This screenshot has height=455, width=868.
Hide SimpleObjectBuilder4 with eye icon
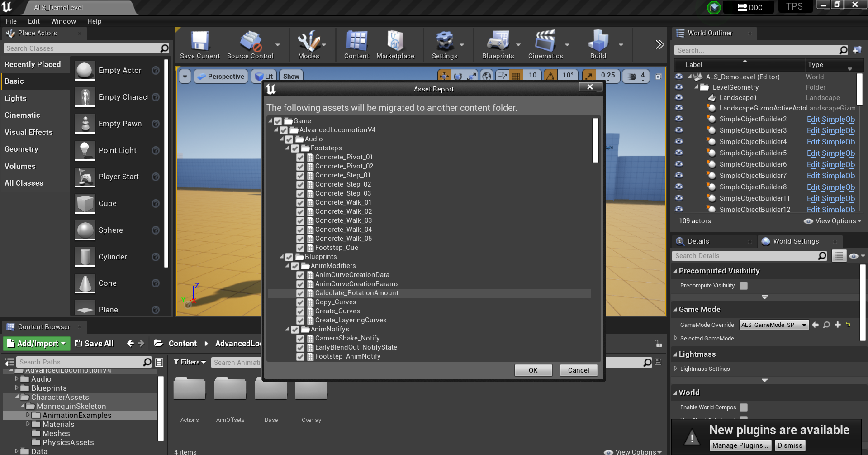point(679,141)
